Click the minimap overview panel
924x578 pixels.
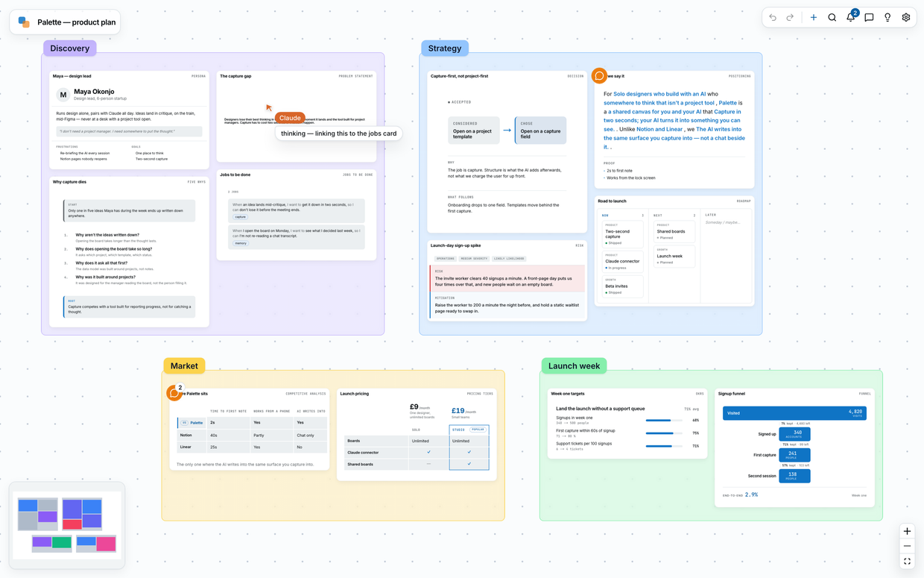pyautogui.click(x=67, y=525)
